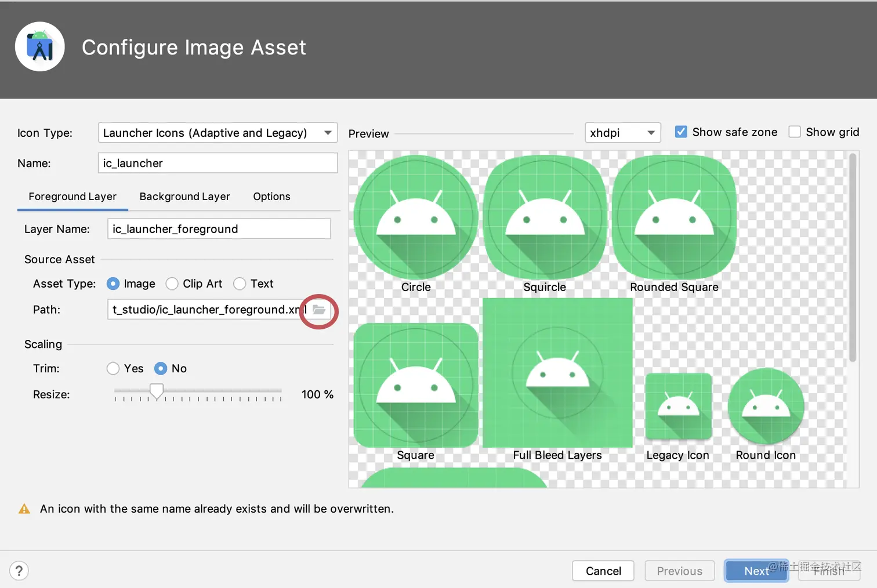Click the overwrite warning triangle icon
Screen dimensions: 877x588
pos(24,509)
